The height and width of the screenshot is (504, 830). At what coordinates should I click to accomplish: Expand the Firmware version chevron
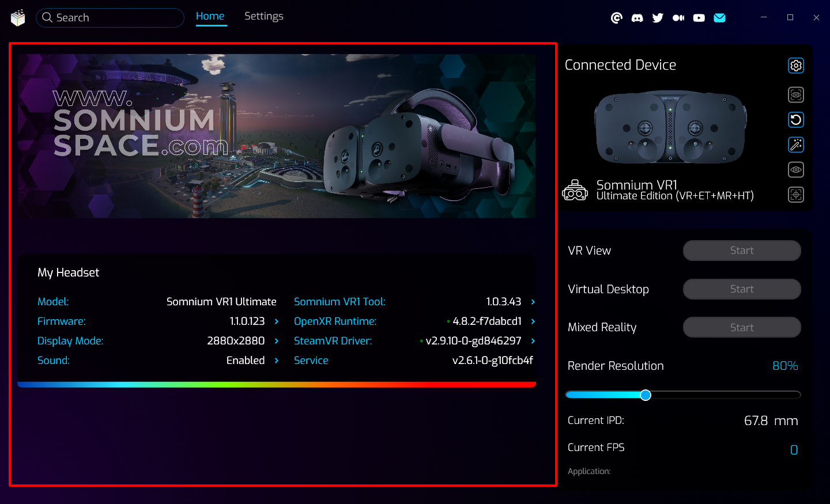(277, 321)
